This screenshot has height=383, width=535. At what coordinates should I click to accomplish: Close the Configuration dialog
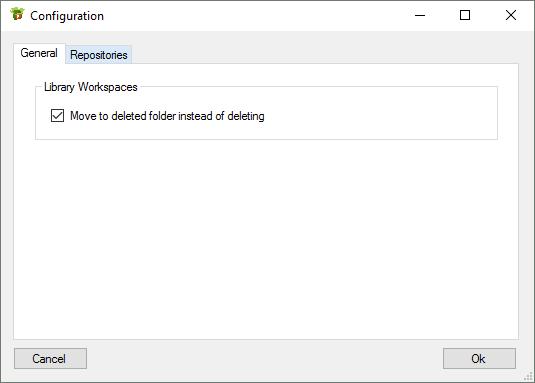[x=511, y=15]
